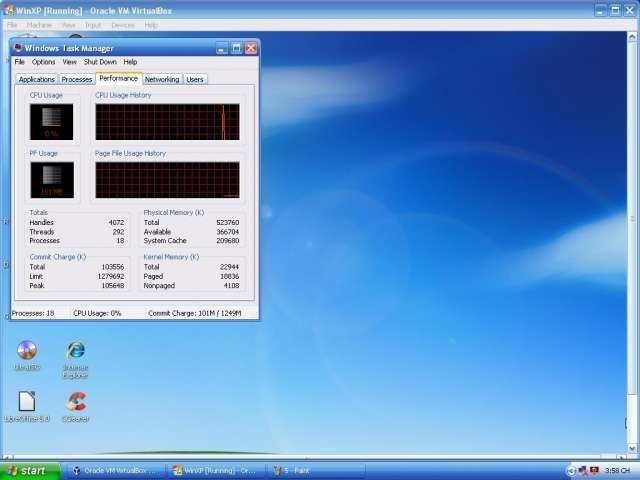
Task: Open the LibreOffice desktop shortcut
Action: click(27, 401)
